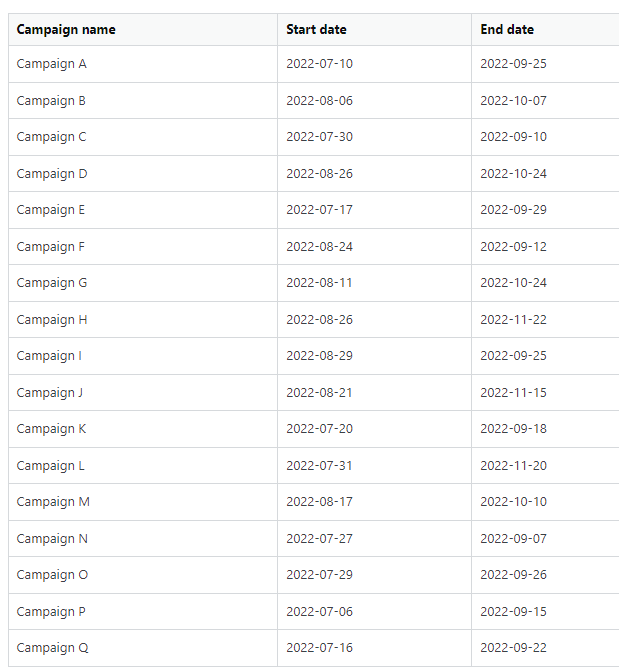Click Campaign H end date 2022-11-22
Viewport: 619px width, 671px height.
pos(513,319)
